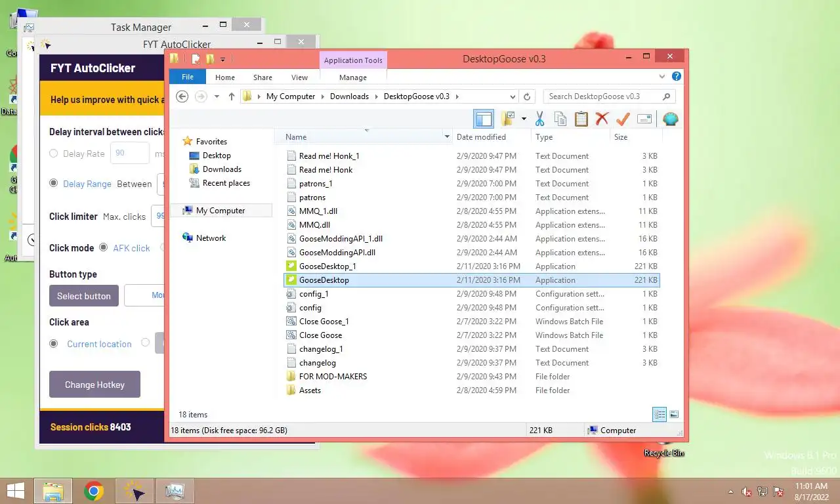Screen dimensions: 840x504
Task: Select the Current location radio button
Action: point(54,343)
